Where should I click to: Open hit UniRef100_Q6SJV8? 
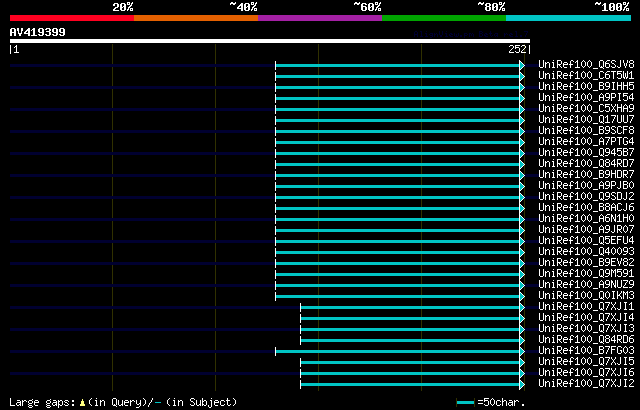(x=586, y=64)
